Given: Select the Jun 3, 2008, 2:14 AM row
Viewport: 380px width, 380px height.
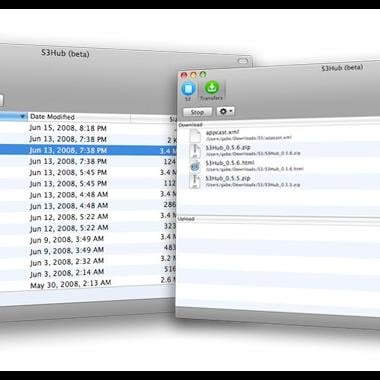Looking at the screenshot, I should [87, 273].
